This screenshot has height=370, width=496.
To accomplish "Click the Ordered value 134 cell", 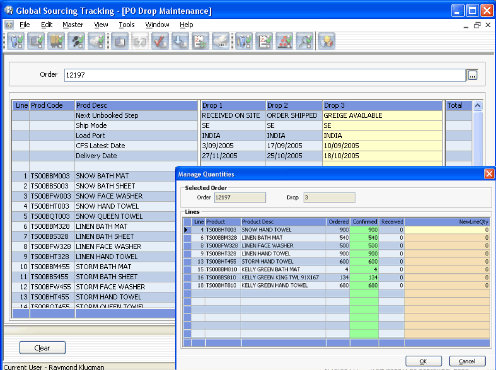I will (x=338, y=277).
